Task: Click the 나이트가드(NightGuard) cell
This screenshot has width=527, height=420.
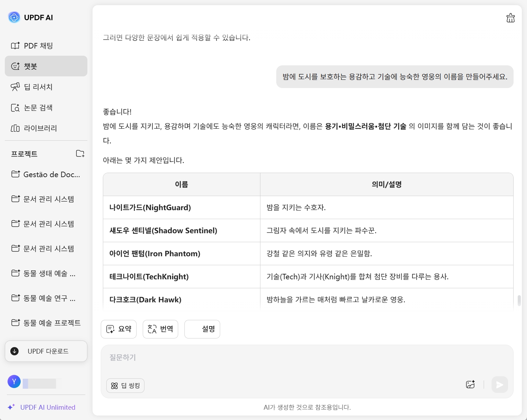Action: click(x=182, y=207)
